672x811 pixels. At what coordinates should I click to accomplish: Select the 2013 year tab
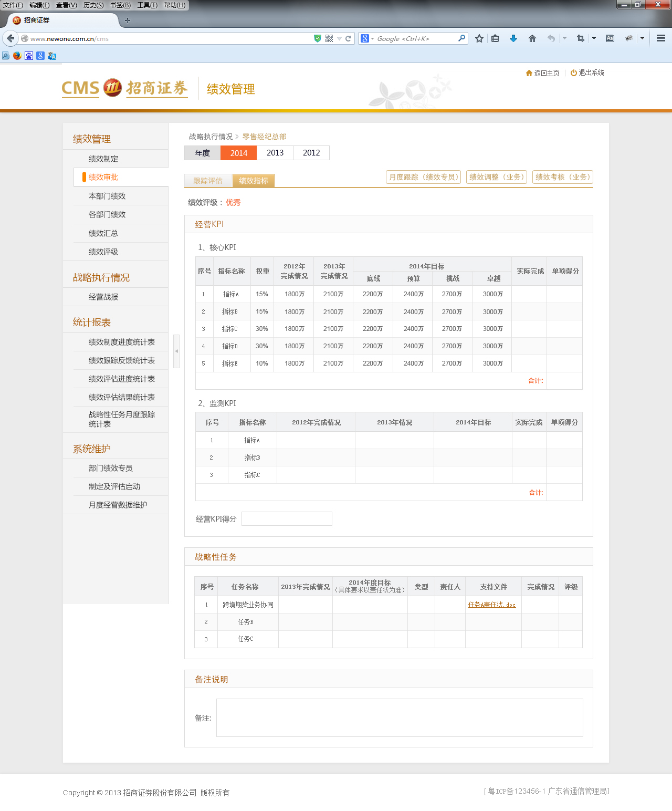coord(275,153)
